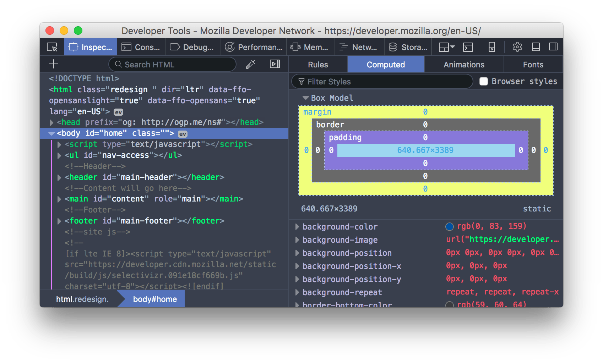Collapse the Box Model section
The height and width of the screenshot is (364, 603).
305,98
